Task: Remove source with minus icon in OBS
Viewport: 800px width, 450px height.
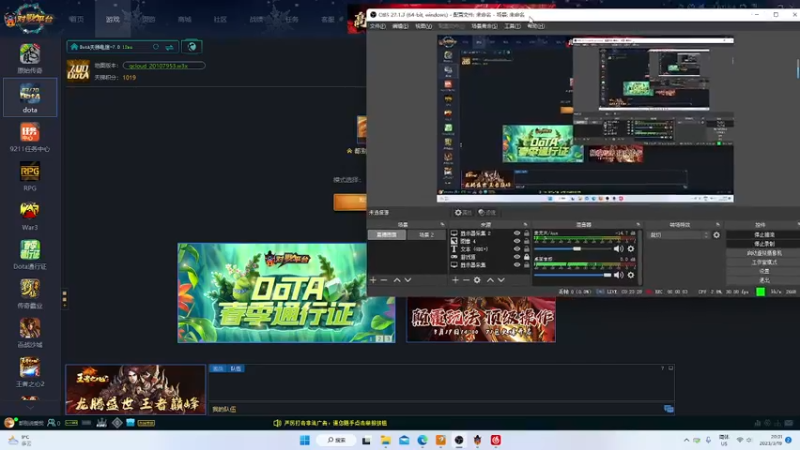Action: [466, 280]
